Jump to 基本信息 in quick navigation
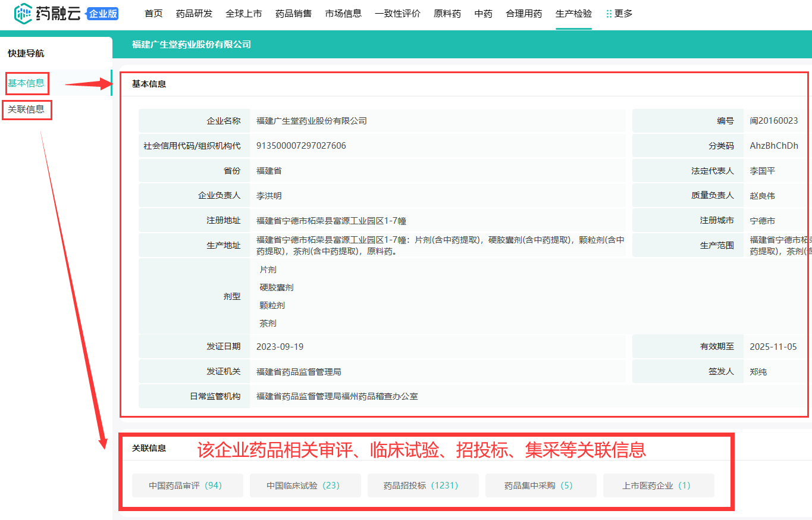This screenshot has height=520, width=812. [x=26, y=83]
